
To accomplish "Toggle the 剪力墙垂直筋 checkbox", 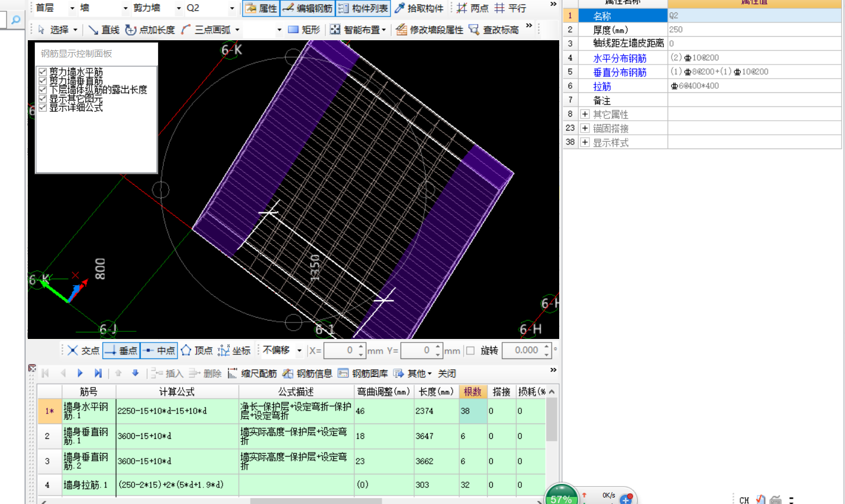I will (43, 80).
